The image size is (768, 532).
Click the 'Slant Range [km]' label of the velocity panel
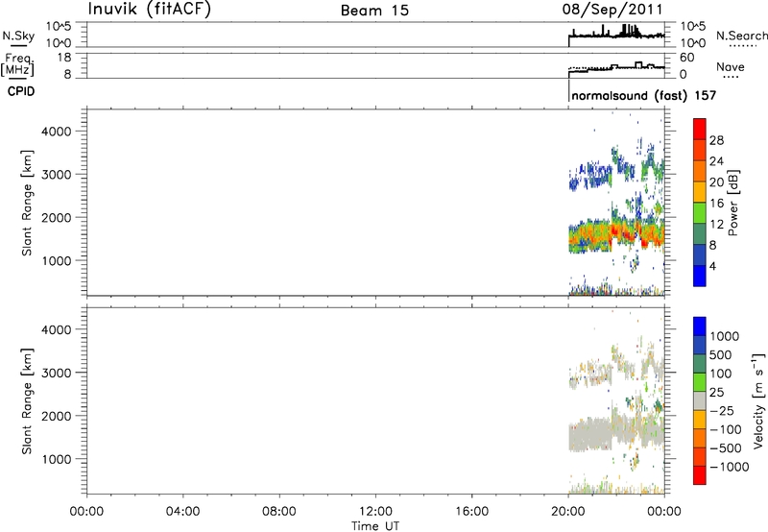click(x=27, y=401)
